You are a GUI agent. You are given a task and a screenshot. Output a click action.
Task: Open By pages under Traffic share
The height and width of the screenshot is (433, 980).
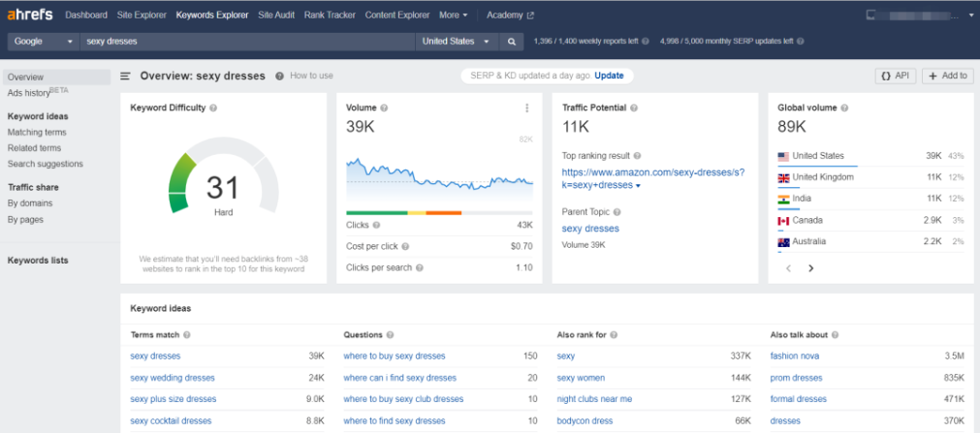click(25, 219)
